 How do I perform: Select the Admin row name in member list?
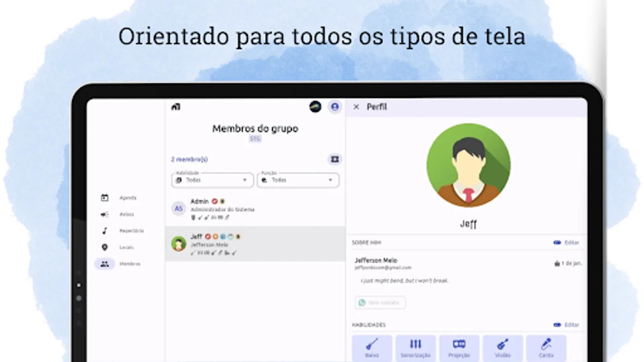200,201
